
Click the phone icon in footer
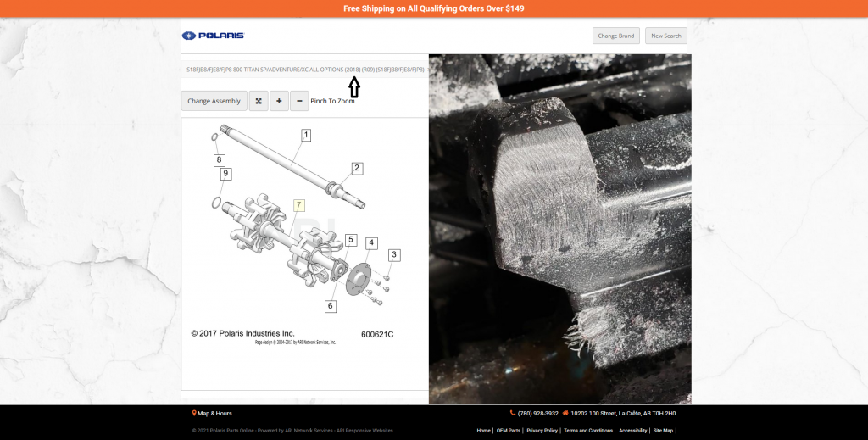[x=513, y=413]
